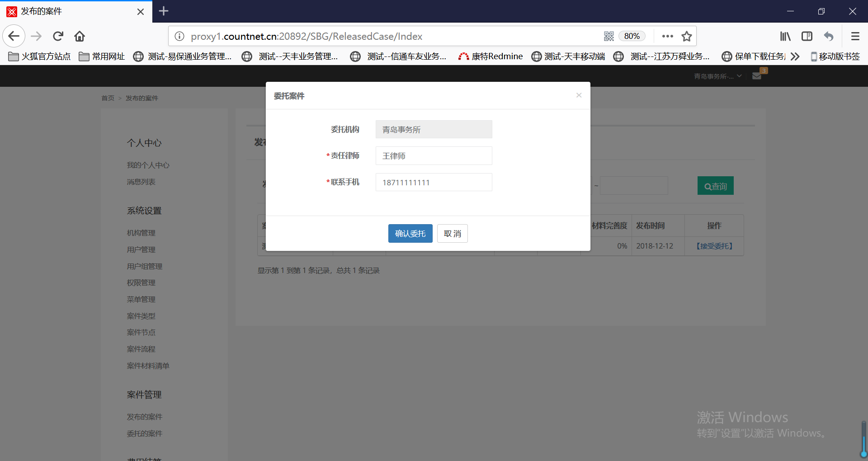Open 发布的案件 in sidebar menu
This screenshot has width=868, height=461.
[145, 417]
